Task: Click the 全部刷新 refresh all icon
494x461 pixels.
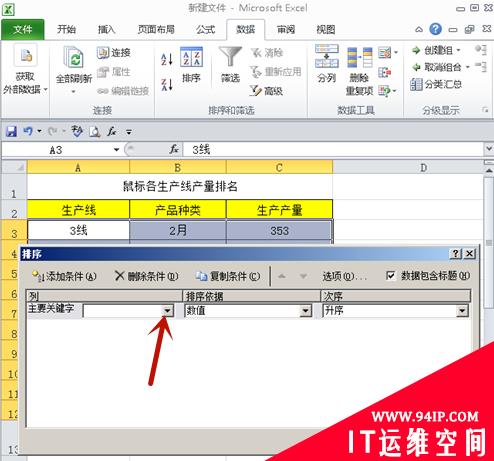Action: click(x=74, y=69)
